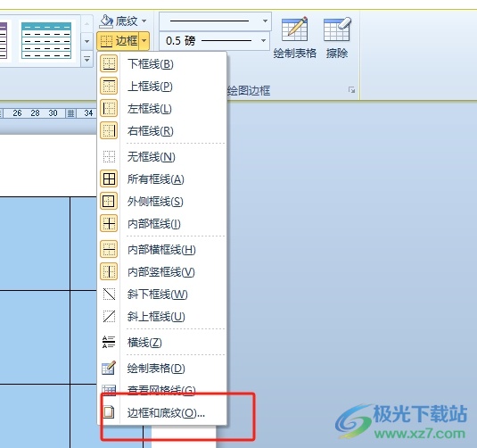This screenshot has width=477, height=448.
Task: Click the 底纹 shading paint bucket icon
Action: pyautogui.click(x=106, y=21)
